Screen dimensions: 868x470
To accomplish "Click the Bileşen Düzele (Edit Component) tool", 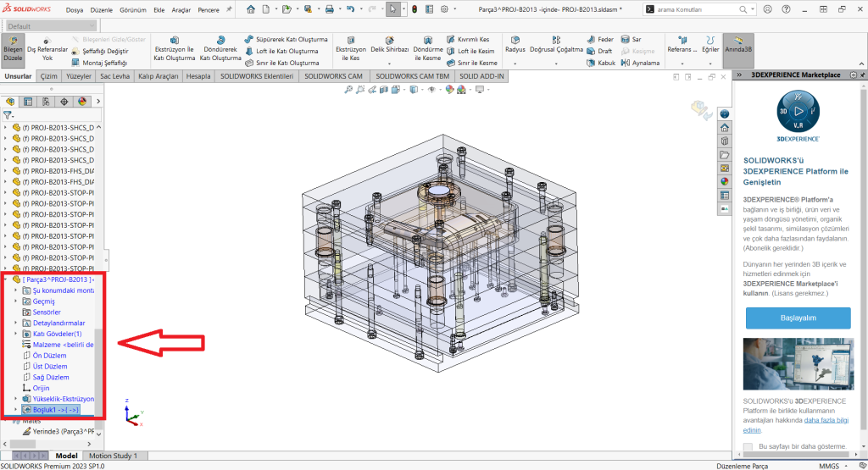I will [x=13, y=50].
